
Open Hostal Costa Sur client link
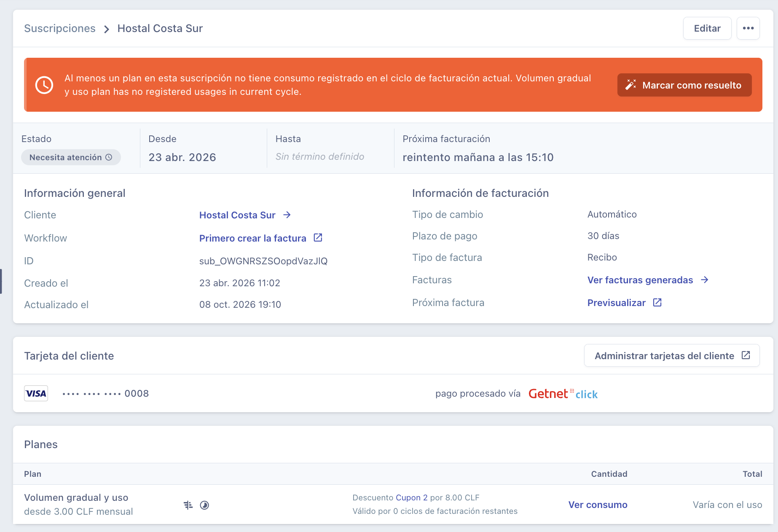tap(237, 215)
